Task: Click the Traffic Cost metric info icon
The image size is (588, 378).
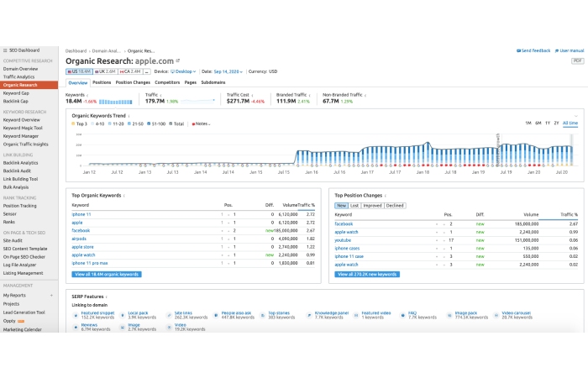Action: 252,95
